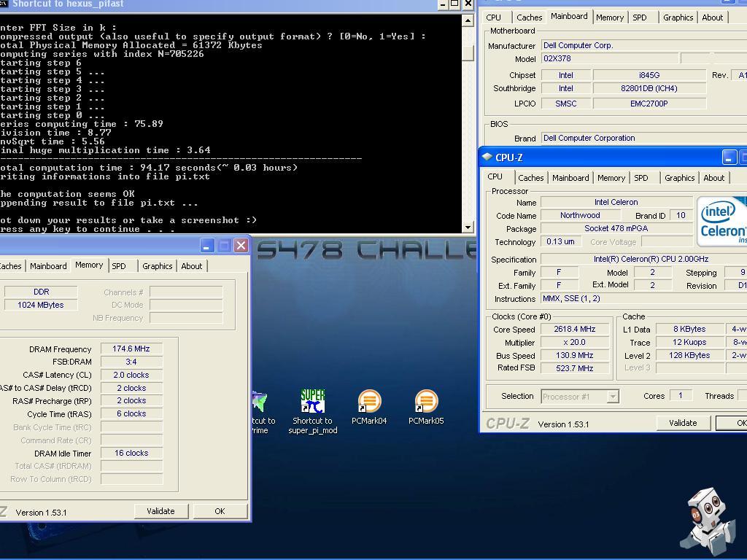Click the Multiplier x 20.0 field

tap(575, 343)
